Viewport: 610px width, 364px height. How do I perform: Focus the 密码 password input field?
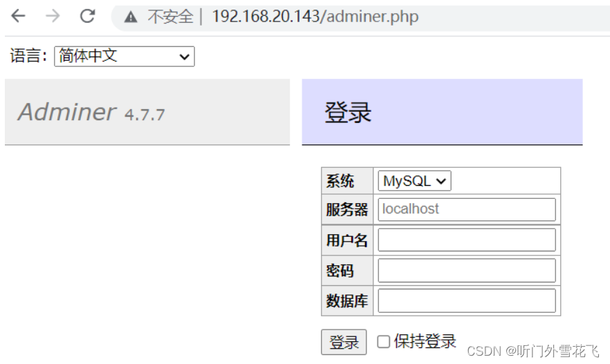466,270
